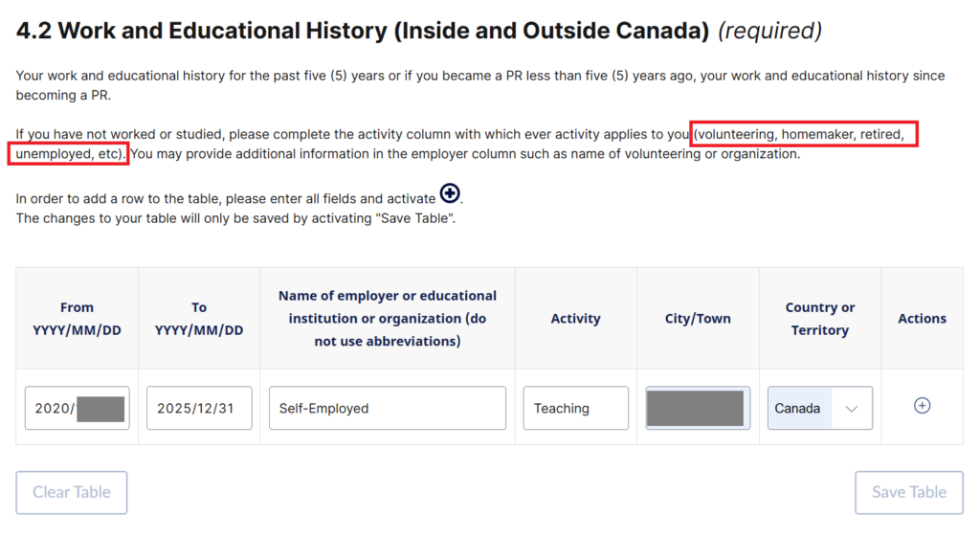Click the From date input starting with 2020
Screen dimensions: 980x538
coord(77,408)
